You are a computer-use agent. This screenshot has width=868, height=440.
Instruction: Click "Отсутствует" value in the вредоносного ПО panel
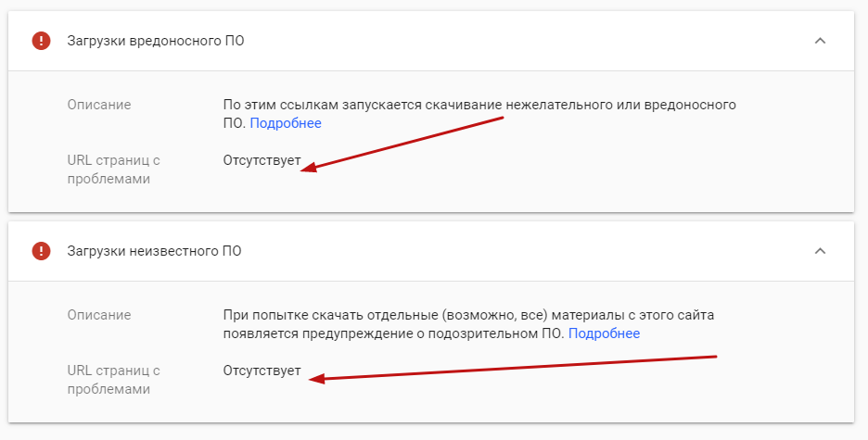click(x=262, y=161)
